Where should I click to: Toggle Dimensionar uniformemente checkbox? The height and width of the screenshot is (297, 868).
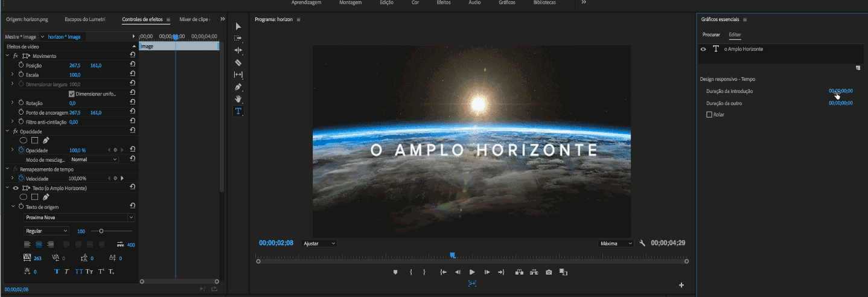71,94
